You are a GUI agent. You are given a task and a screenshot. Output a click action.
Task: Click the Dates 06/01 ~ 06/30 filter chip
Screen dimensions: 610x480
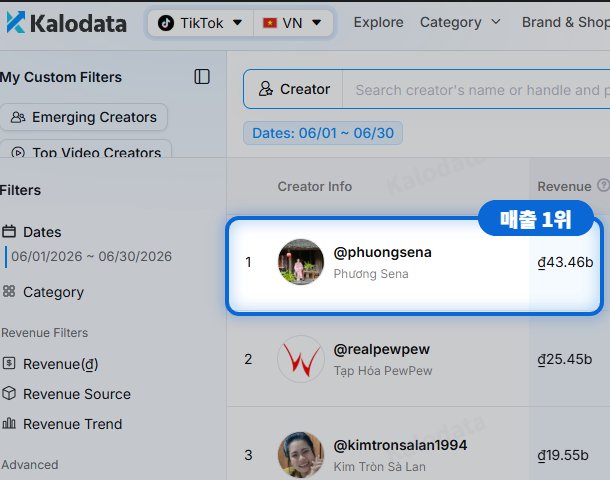[x=323, y=133]
